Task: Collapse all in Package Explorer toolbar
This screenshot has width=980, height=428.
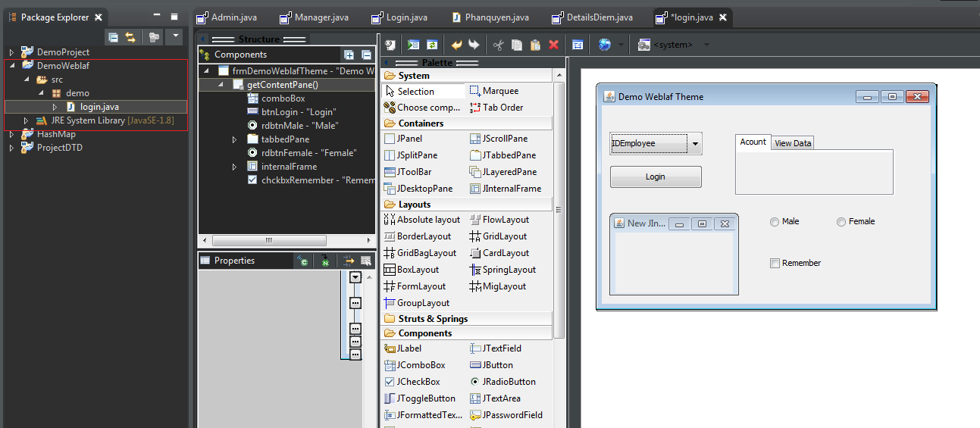Action: [113, 36]
